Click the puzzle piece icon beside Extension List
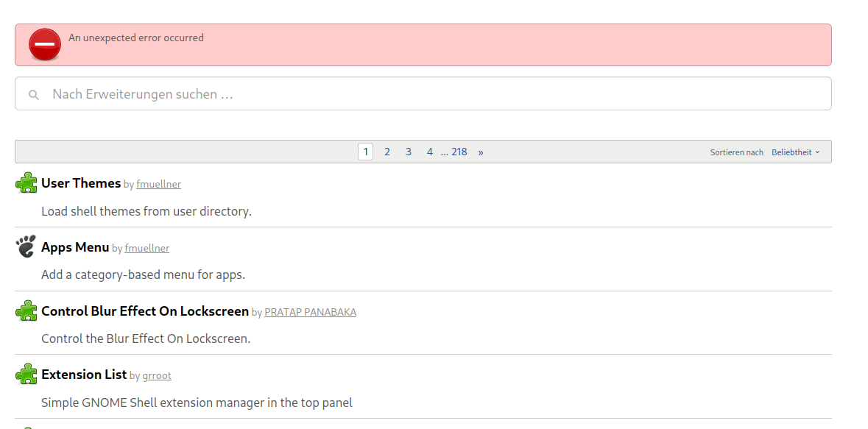The image size is (868, 429). tap(27, 375)
